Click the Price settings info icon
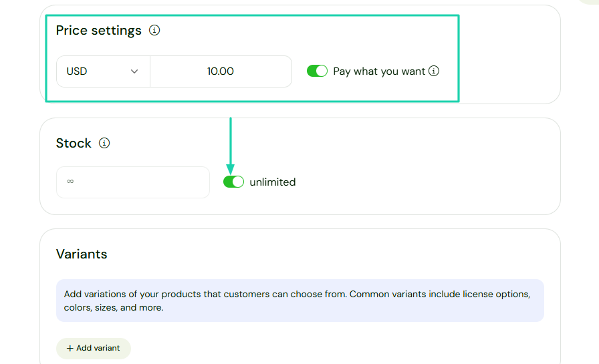This screenshot has width=599, height=364. pyautogui.click(x=154, y=30)
